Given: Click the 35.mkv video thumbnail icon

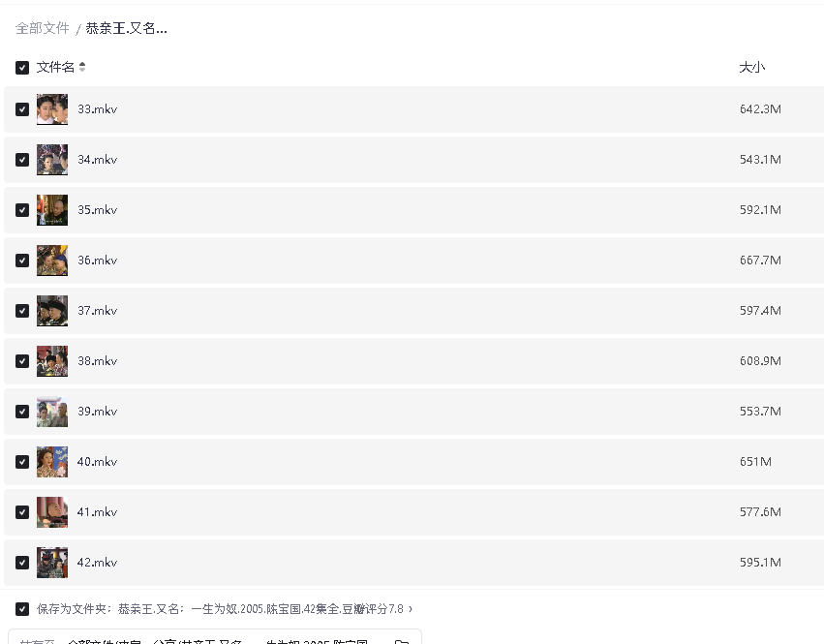Looking at the screenshot, I should click(52, 210).
